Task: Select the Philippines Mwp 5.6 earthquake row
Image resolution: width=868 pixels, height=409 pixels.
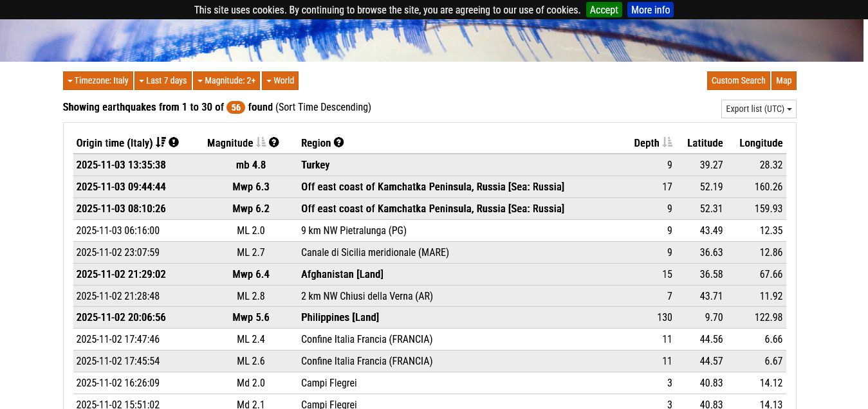Action: (340, 318)
